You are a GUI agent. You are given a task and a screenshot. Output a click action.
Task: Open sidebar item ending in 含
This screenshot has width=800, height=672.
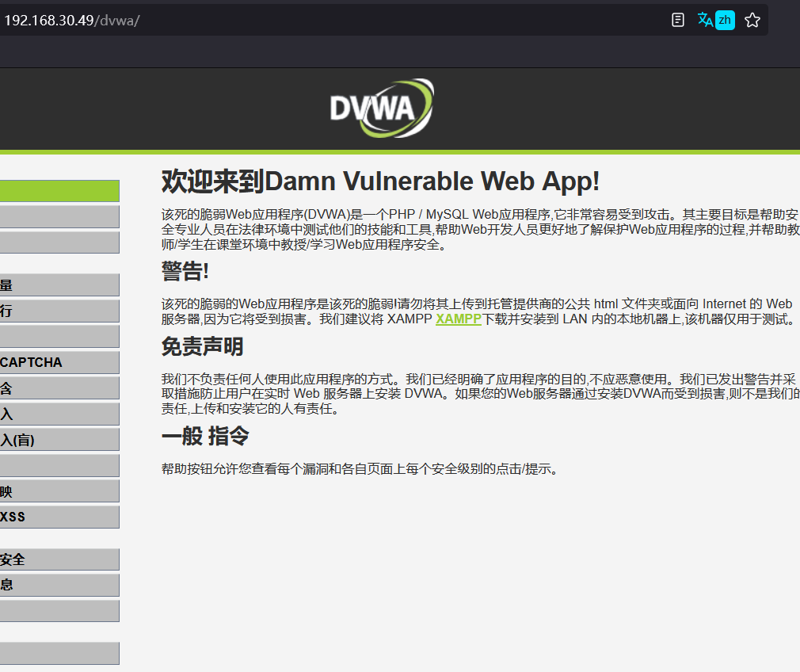tap(59, 388)
